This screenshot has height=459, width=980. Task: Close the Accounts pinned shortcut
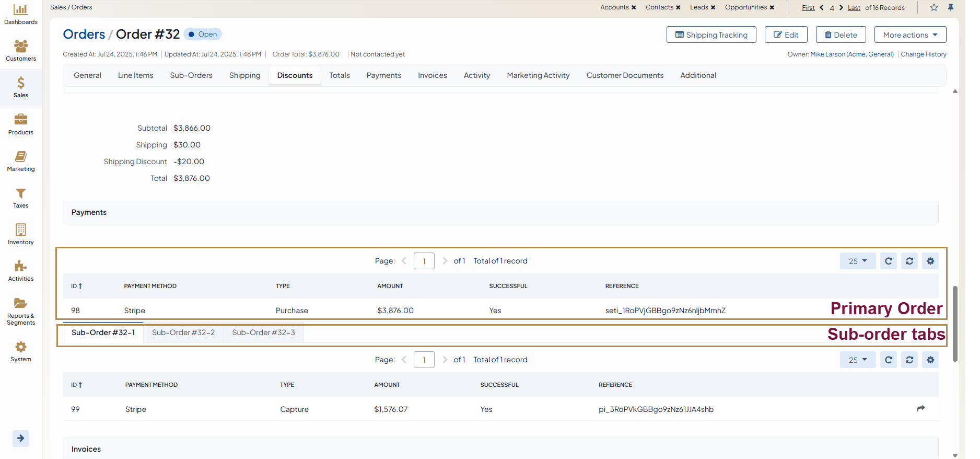(634, 7)
